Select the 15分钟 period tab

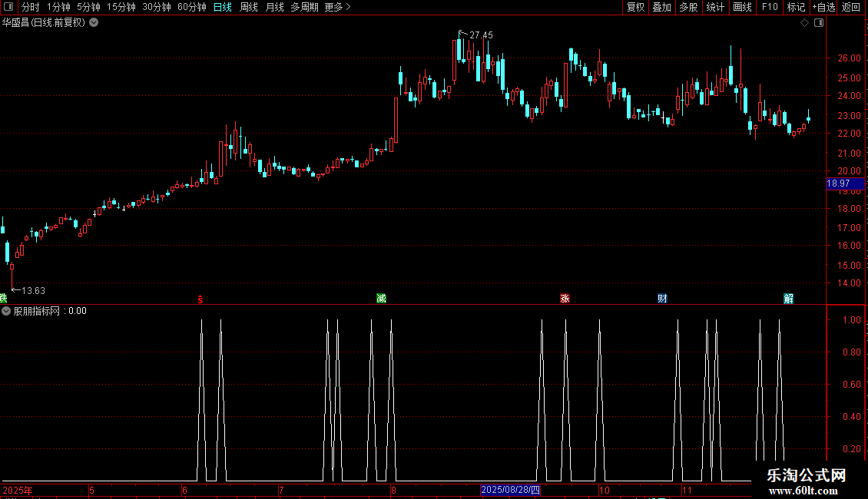click(x=121, y=7)
